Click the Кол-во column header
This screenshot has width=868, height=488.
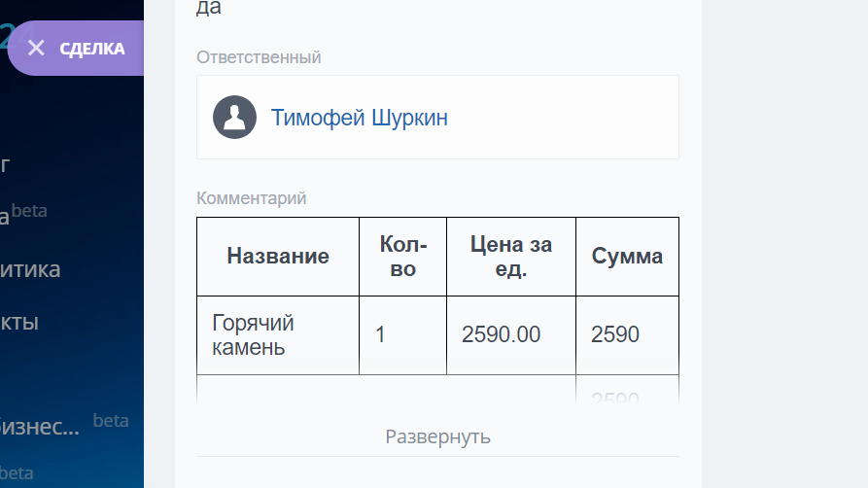click(x=402, y=257)
